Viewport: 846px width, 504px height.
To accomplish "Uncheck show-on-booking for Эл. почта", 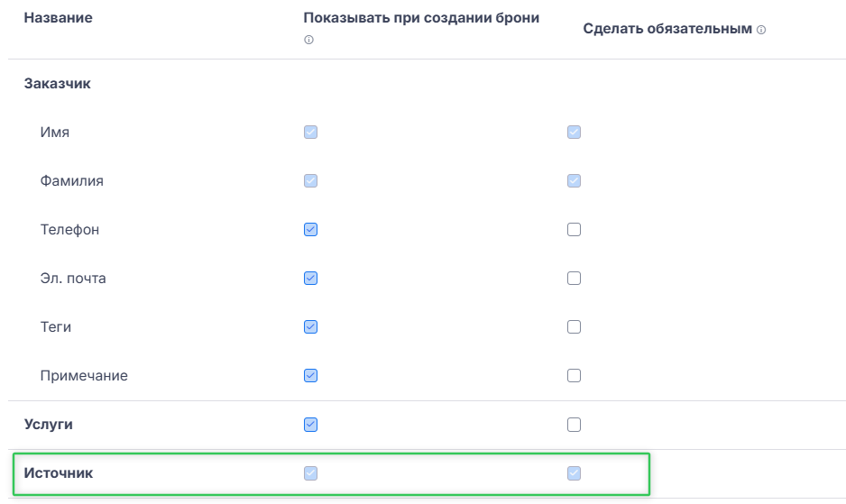I will pyautogui.click(x=311, y=279).
